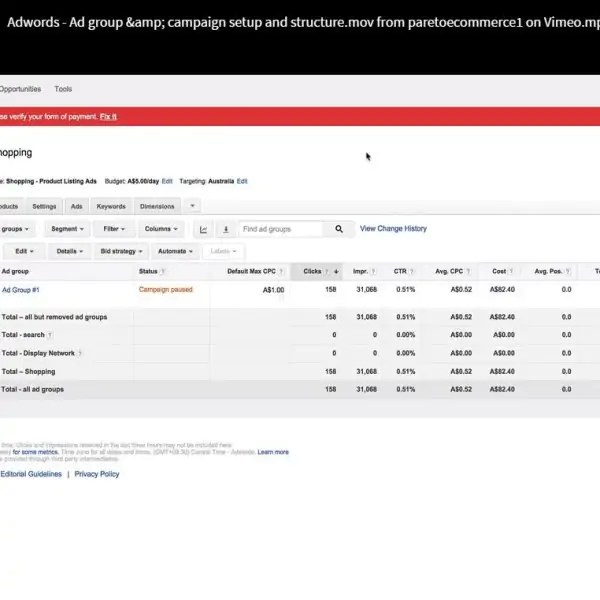The width and height of the screenshot is (600, 600).
Task: Open the Details dropdown
Action: point(70,251)
